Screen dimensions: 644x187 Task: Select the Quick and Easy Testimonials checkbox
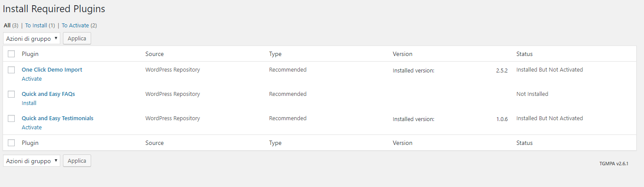click(12, 118)
